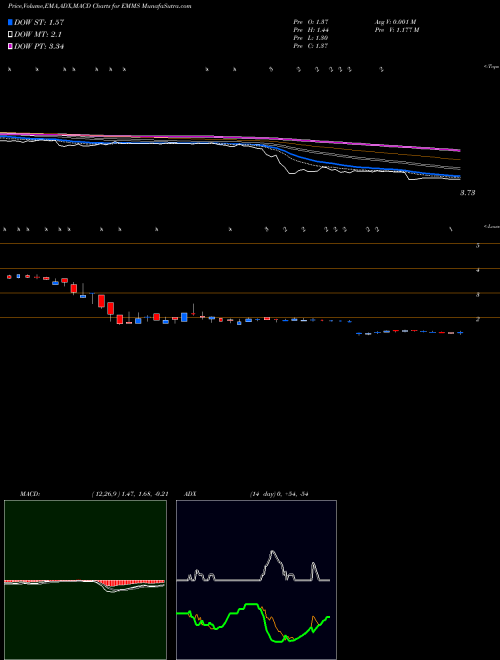Screen dimensions: 500x660
Task: Click the white DOW MT legend swatch
Action: 11,35
